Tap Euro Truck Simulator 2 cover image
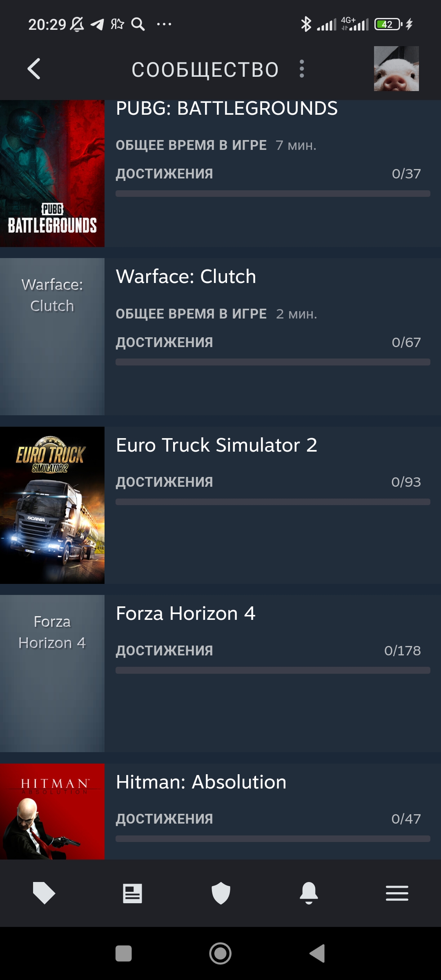 [52, 505]
